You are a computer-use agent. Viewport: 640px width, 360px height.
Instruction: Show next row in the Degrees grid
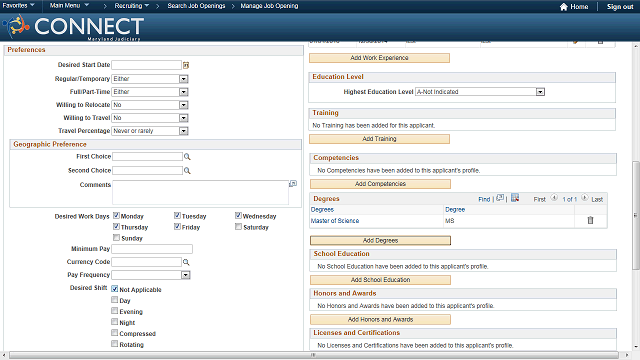tap(585, 198)
